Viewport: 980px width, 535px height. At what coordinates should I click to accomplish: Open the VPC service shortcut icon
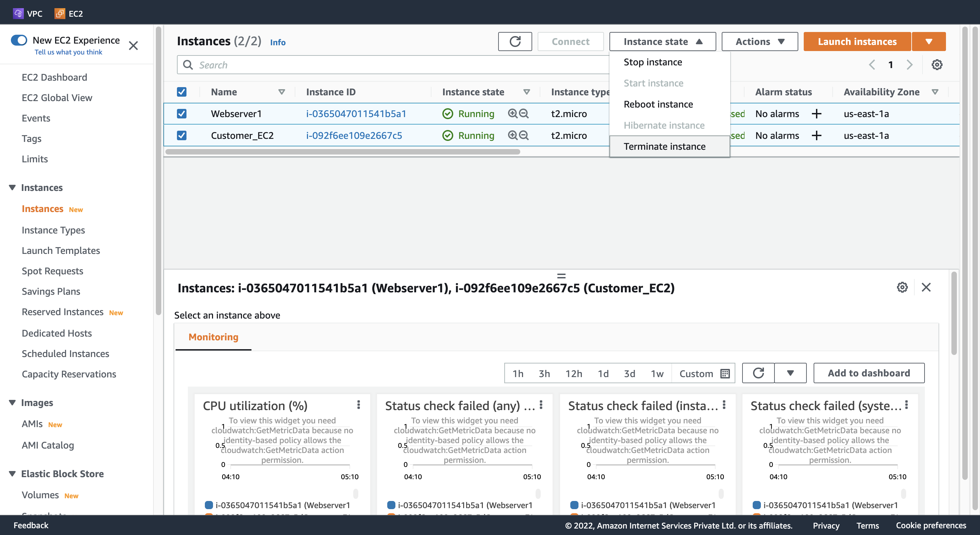click(18, 14)
